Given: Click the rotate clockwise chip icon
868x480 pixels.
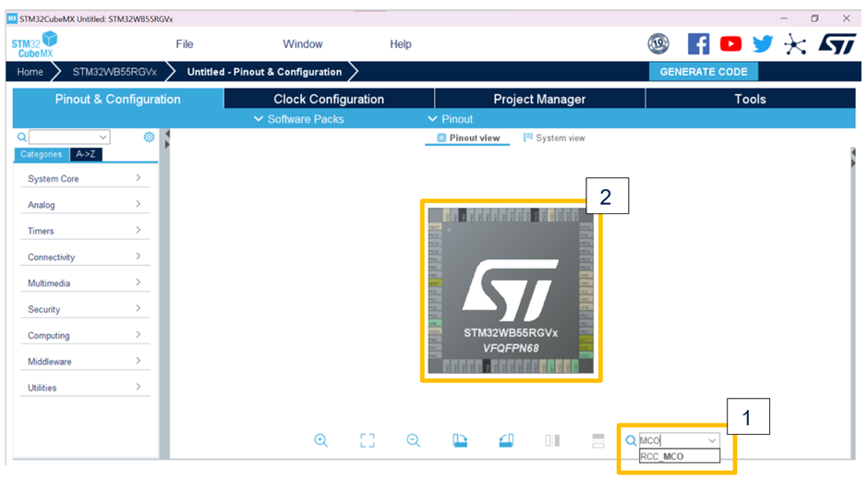Looking at the screenshot, I should (460, 440).
